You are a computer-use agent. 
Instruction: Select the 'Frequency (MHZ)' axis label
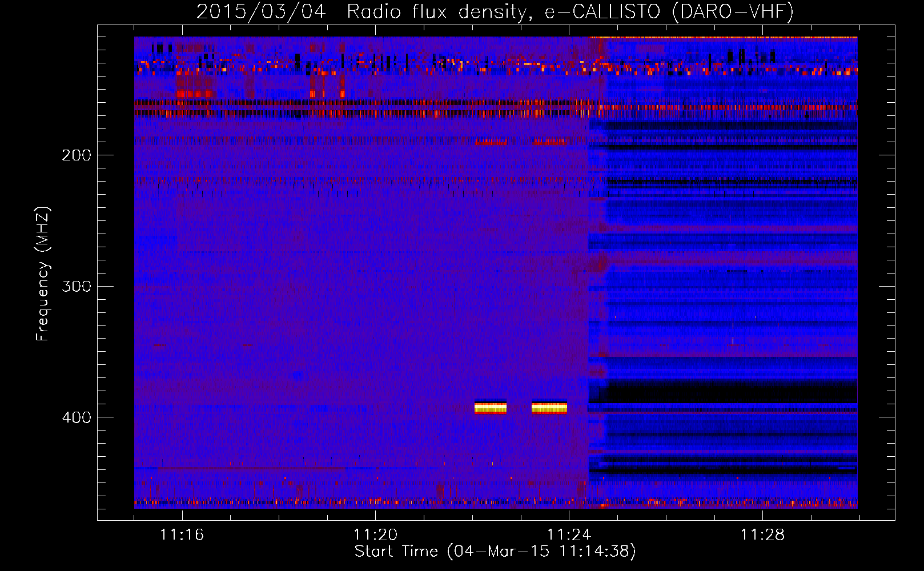click(43, 274)
